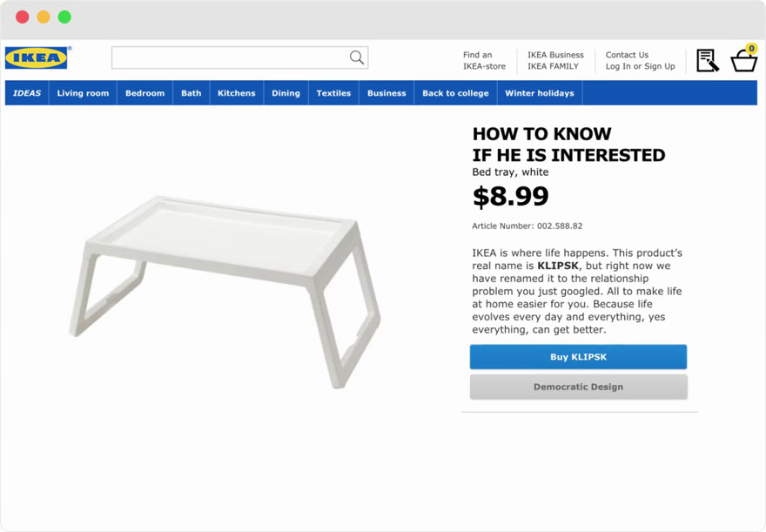This screenshot has height=532, width=766.
Task: Click the Democratic Design button
Action: pyautogui.click(x=578, y=387)
